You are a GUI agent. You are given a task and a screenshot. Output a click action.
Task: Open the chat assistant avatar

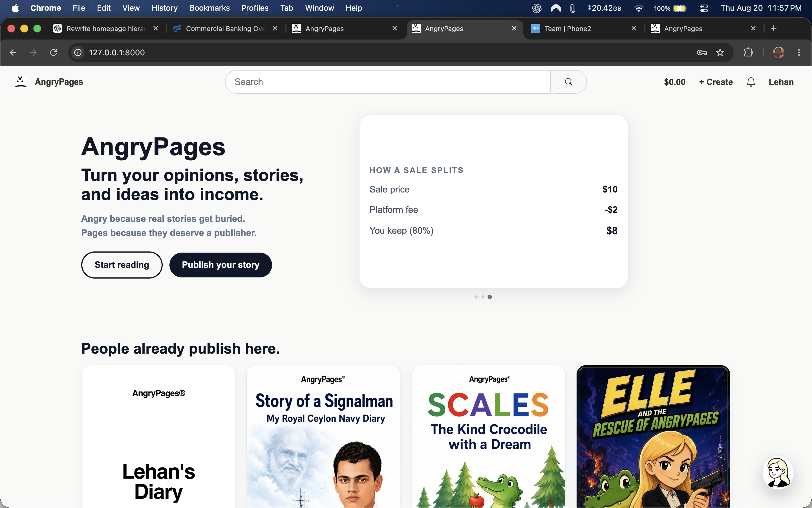pos(778,472)
